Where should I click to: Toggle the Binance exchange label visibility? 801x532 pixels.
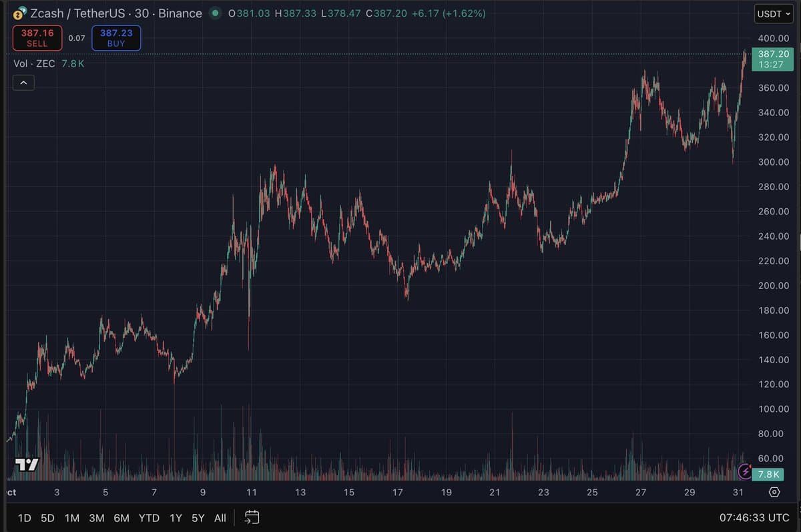tap(180, 13)
